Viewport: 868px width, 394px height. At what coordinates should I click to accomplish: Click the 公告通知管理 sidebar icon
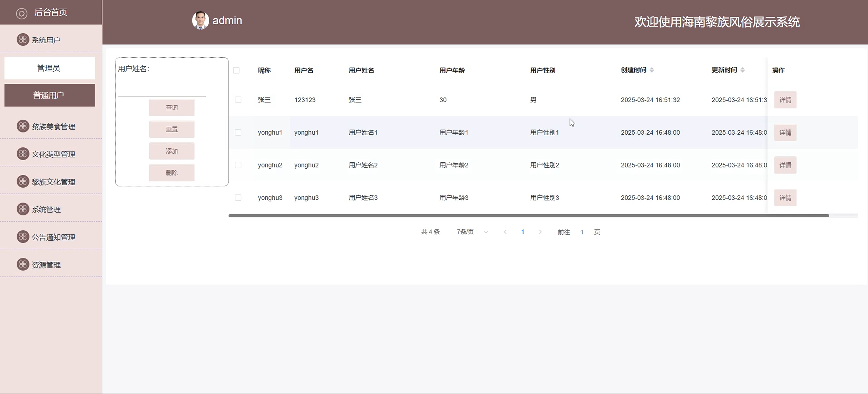click(23, 237)
